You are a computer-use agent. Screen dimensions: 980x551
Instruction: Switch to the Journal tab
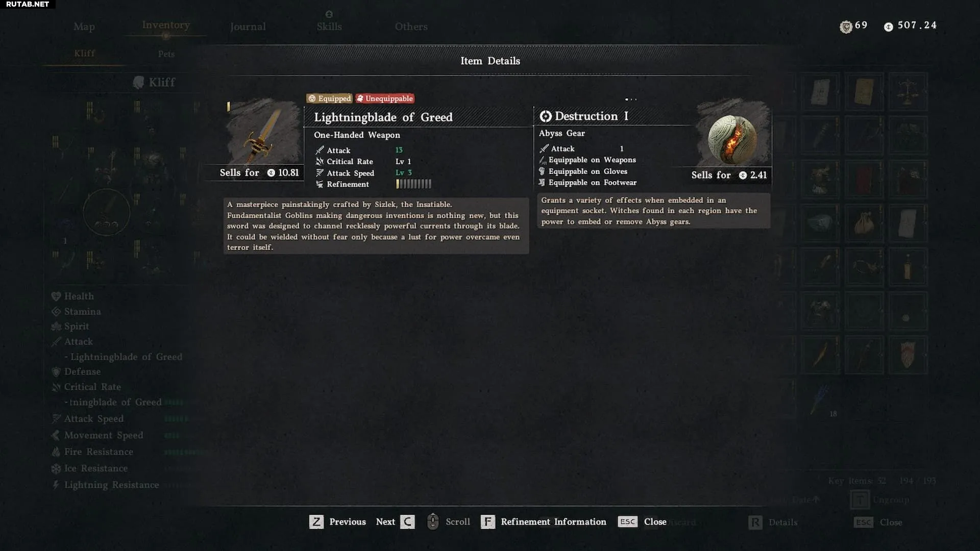(x=248, y=27)
